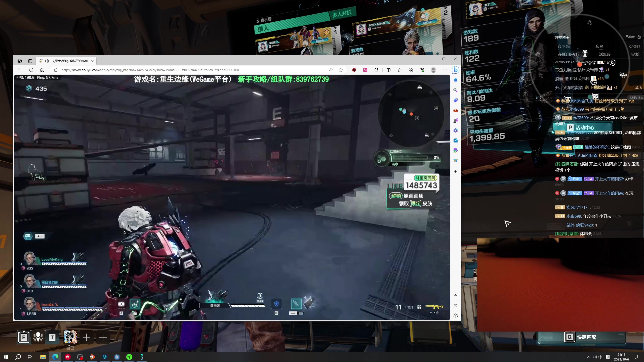The image size is (644, 362).
Task: Open Outlook in the Edge sidebar
Action: 455,141
